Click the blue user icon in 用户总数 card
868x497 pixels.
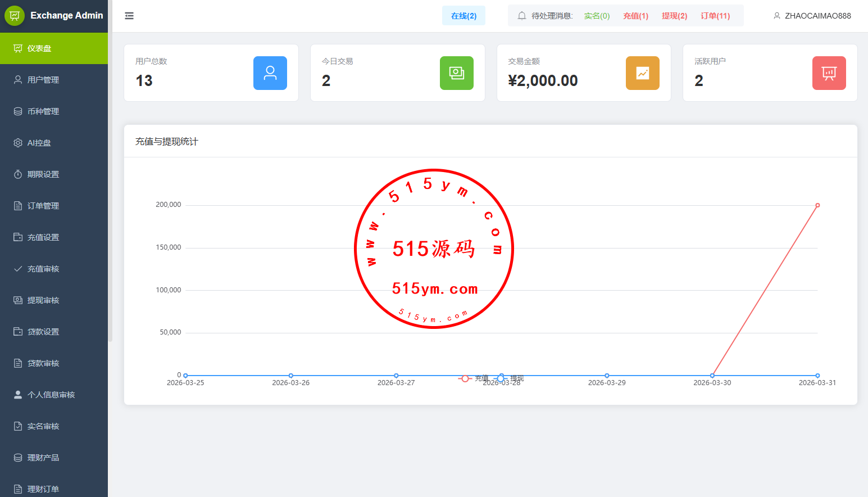(270, 73)
